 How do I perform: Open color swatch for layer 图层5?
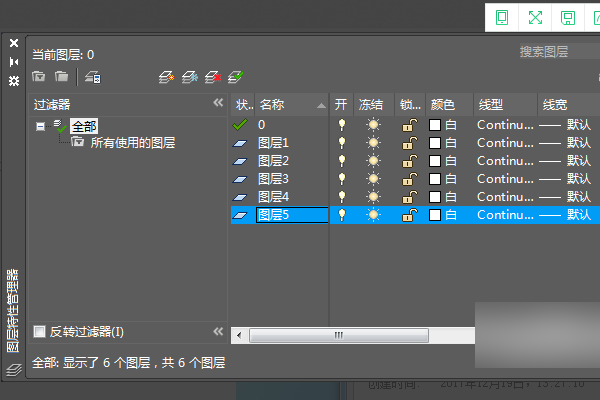pos(435,215)
